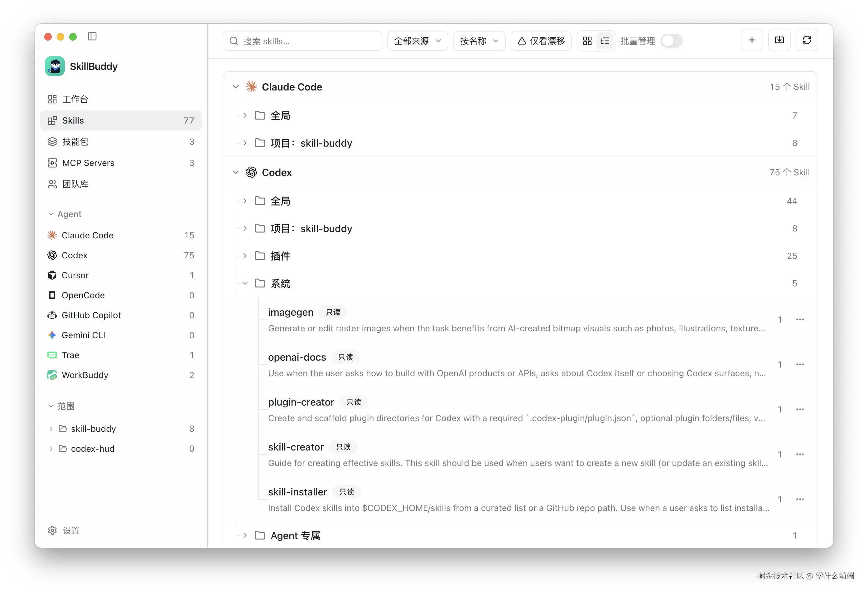This screenshot has height=594, width=868.
Task: Open the openai-docs skill
Action: coord(297,357)
